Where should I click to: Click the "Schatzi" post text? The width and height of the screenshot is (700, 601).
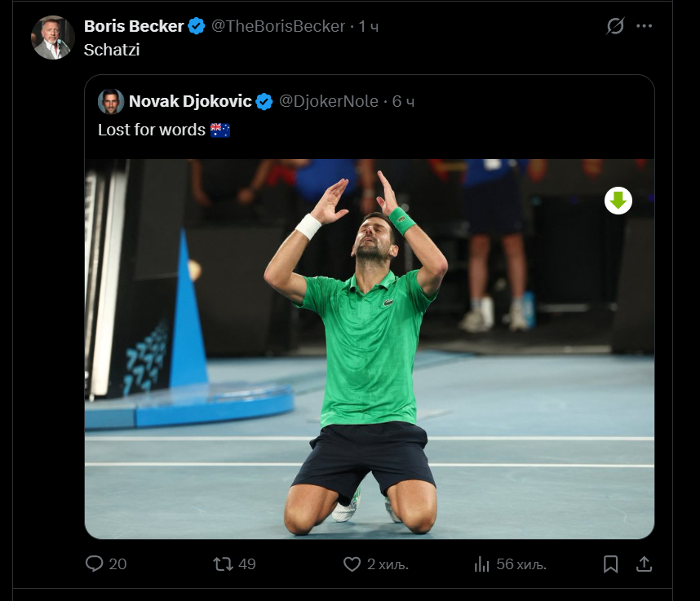pos(112,50)
